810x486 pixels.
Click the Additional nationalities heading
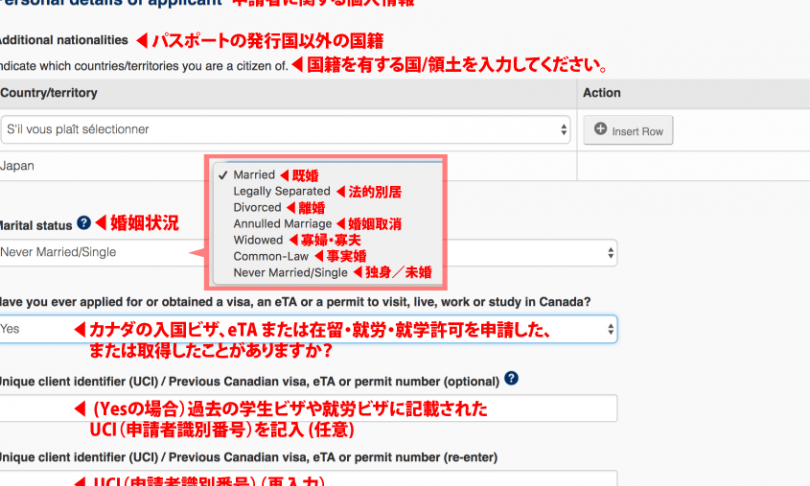point(64,40)
